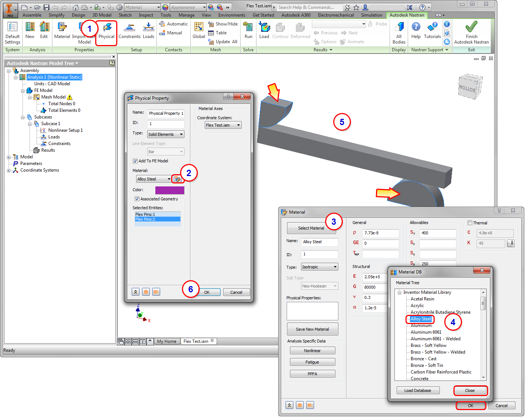528x420 pixels.
Task: Open the Constraints tool in the Setup panel
Action: point(130,30)
